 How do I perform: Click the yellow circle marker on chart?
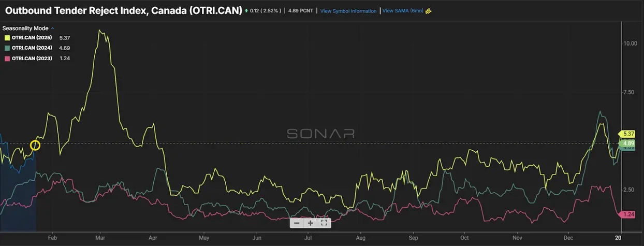coord(35,146)
